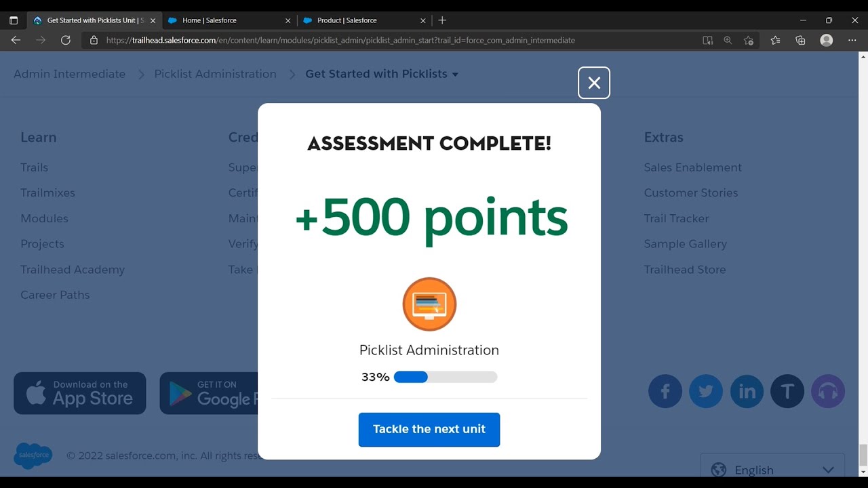Open the browser profile avatar
Image resolution: width=868 pixels, height=488 pixels.
click(x=826, y=40)
